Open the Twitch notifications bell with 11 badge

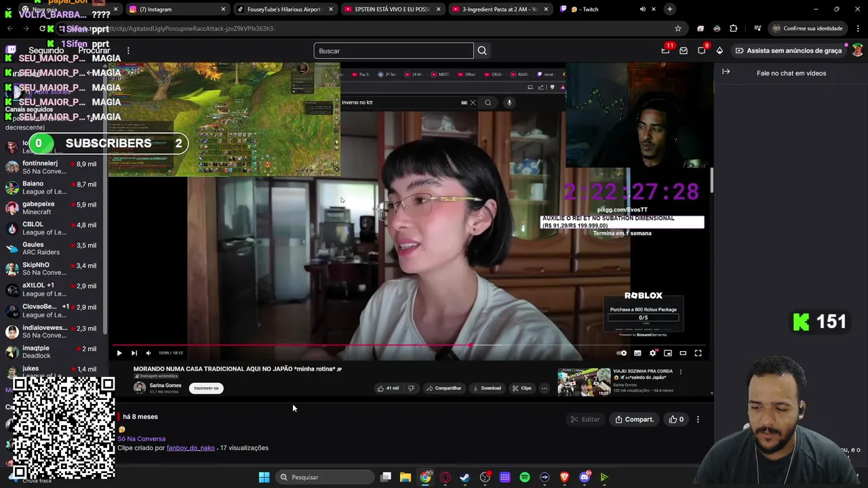pos(666,50)
